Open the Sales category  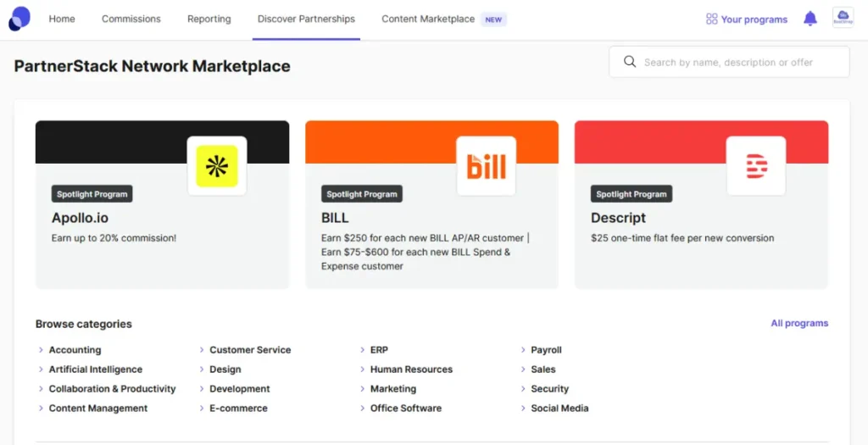click(543, 370)
